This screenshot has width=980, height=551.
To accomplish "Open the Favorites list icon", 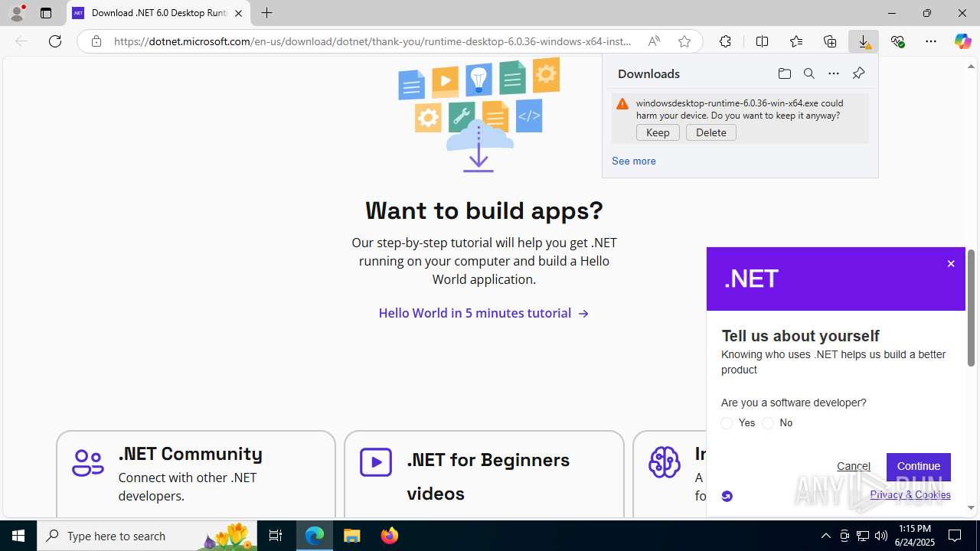I will [x=796, y=41].
